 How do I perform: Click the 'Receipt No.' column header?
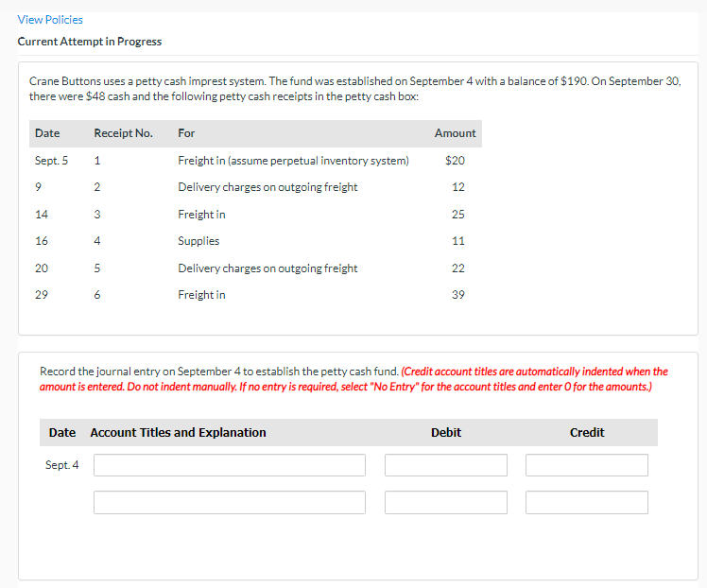click(x=123, y=133)
